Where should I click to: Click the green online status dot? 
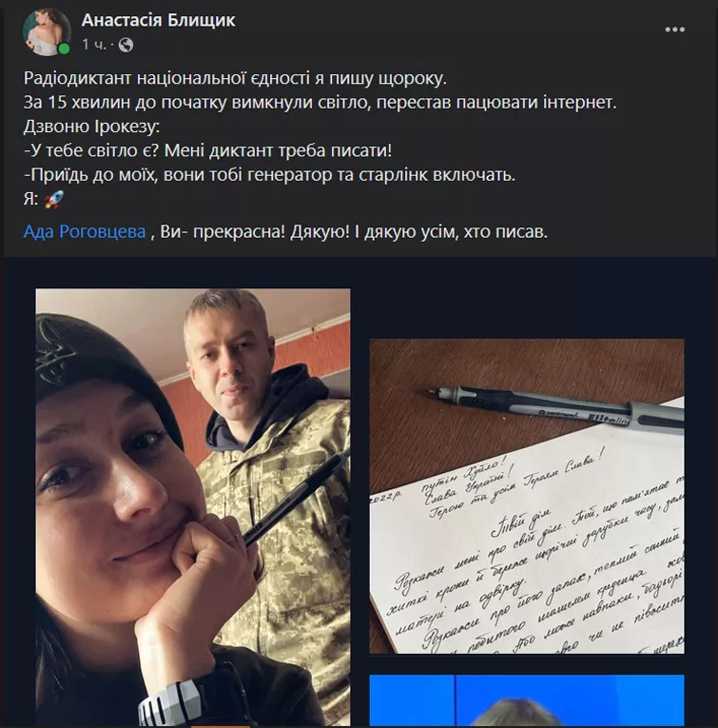click(65, 49)
